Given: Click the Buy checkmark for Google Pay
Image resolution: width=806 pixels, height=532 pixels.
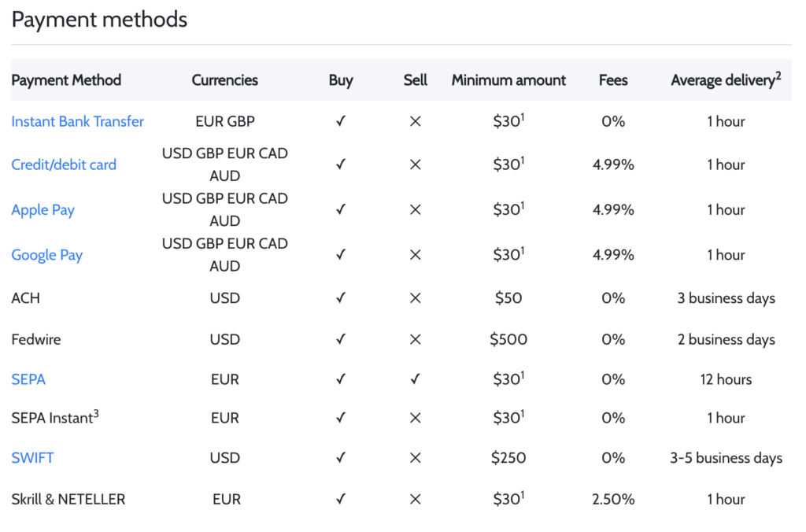Looking at the screenshot, I should point(341,254).
